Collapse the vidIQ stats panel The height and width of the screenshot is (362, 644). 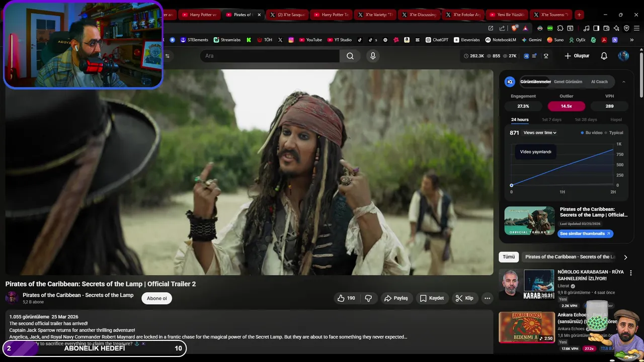pos(624,81)
